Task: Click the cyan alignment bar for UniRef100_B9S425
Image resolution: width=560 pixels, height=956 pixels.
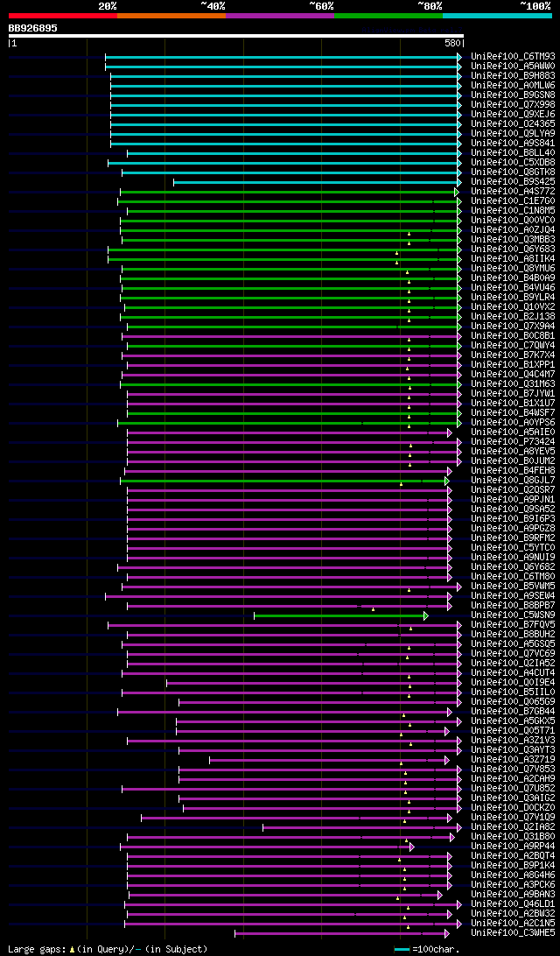Action: click(x=316, y=182)
